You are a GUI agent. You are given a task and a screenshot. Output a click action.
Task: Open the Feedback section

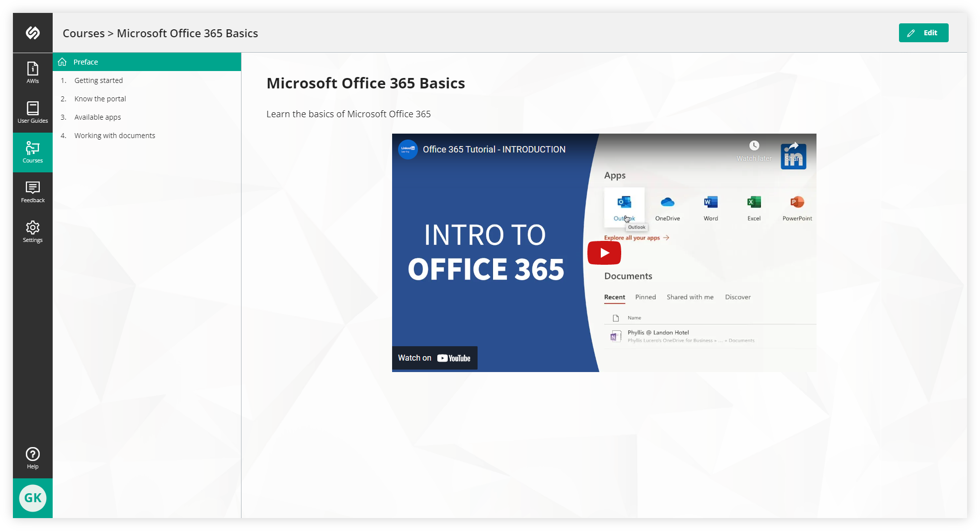coord(33,192)
